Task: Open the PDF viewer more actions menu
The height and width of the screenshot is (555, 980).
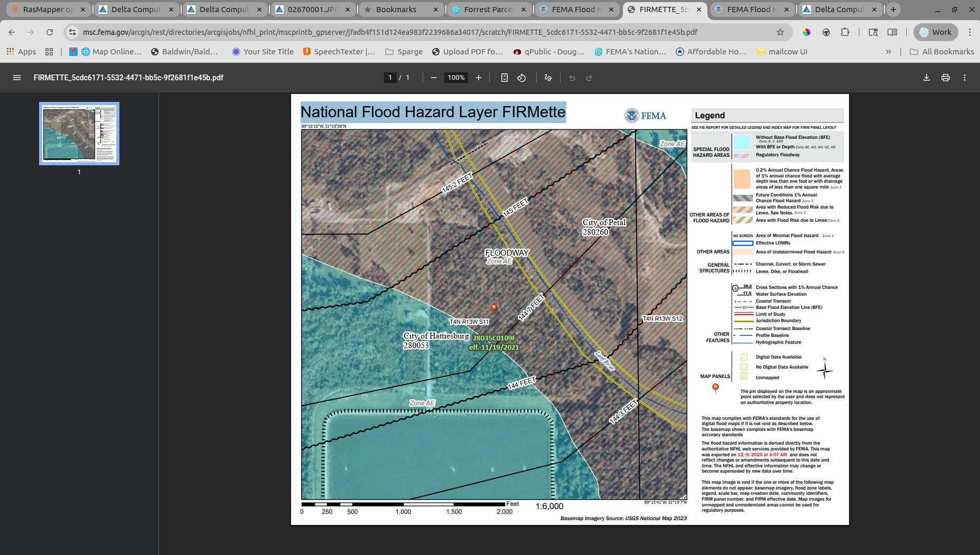Action: 965,78
